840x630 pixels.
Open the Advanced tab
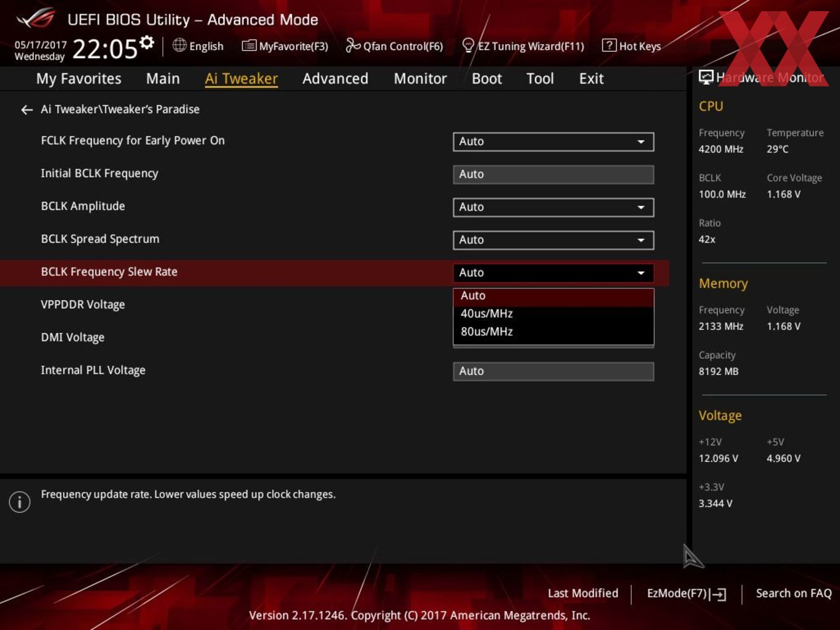click(x=335, y=78)
